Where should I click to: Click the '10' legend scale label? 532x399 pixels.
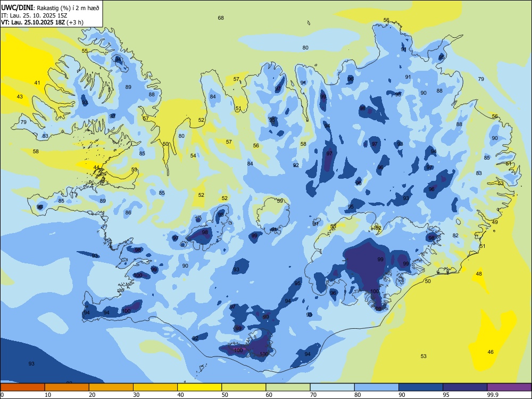point(48,395)
